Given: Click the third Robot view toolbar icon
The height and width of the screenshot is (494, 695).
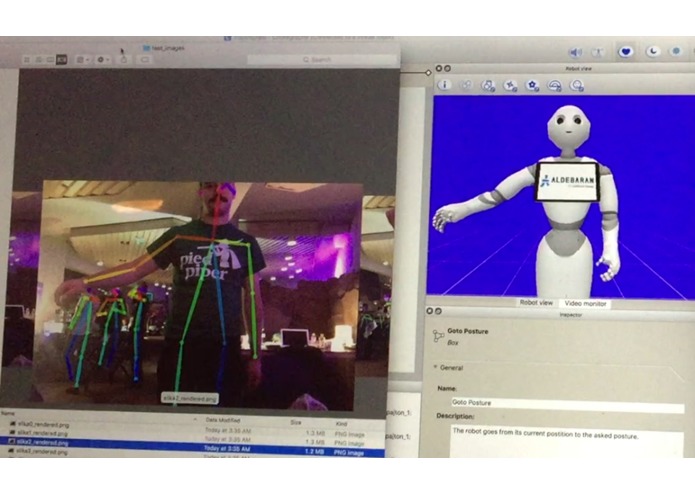Looking at the screenshot, I should click(x=488, y=86).
